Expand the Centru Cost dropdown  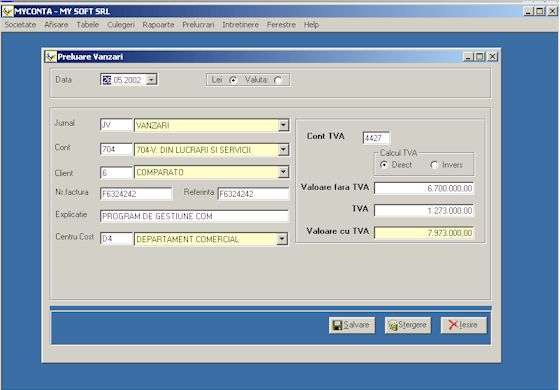(x=282, y=239)
